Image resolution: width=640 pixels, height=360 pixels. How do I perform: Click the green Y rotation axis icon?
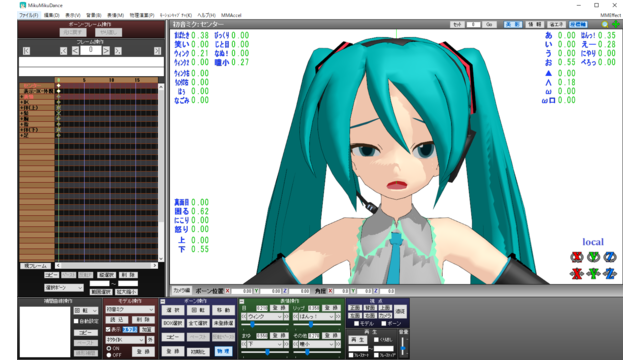pos(593,257)
